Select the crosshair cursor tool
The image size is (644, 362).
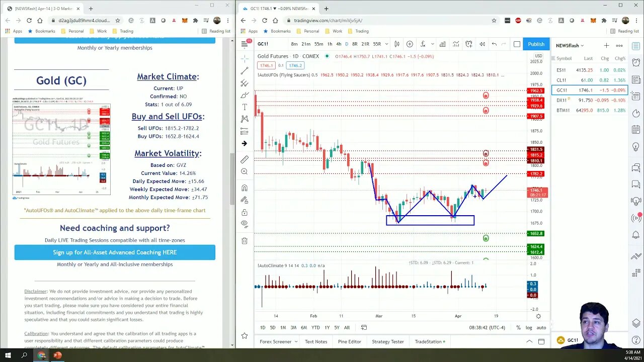point(245,59)
